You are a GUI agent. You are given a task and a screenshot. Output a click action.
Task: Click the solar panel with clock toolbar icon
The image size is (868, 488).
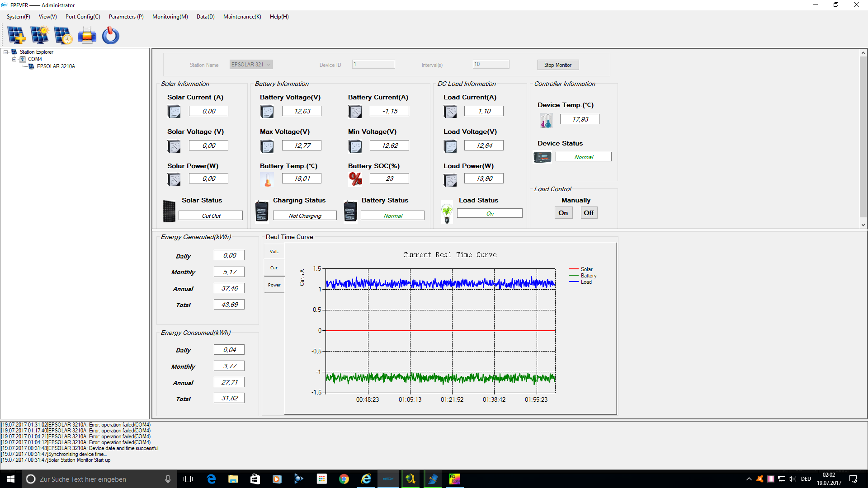[63, 35]
